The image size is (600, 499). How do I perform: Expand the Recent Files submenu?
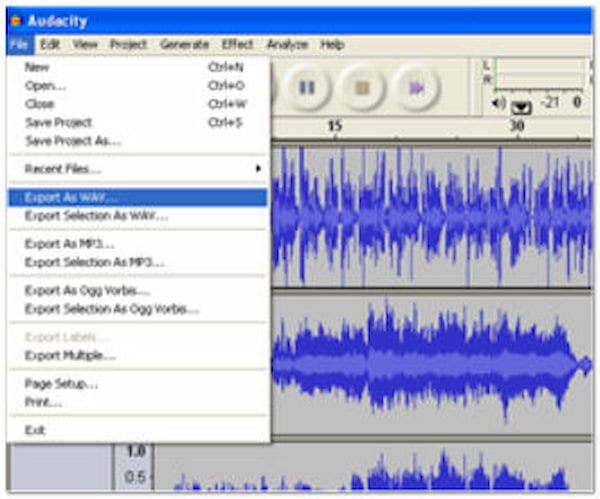coord(138,169)
